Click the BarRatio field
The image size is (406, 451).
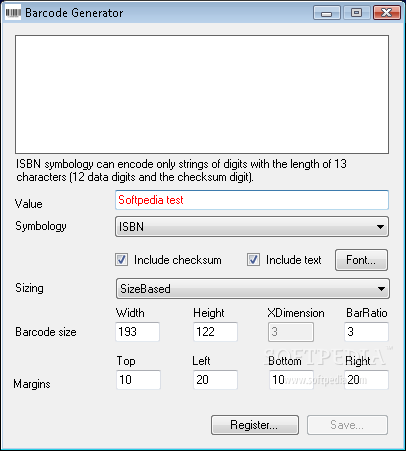pos(366,332)
